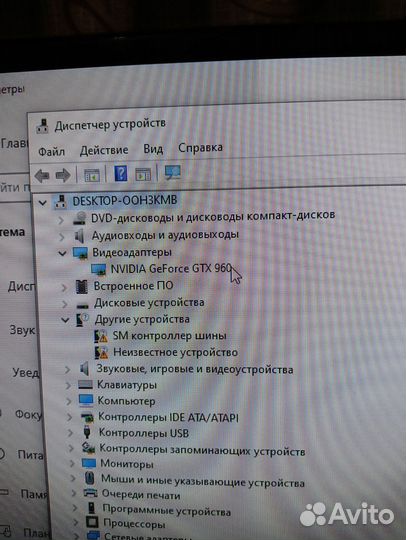This screenshot has height=540, width=406.
Task: Open the Вид menu
Action: pos(153,149)
